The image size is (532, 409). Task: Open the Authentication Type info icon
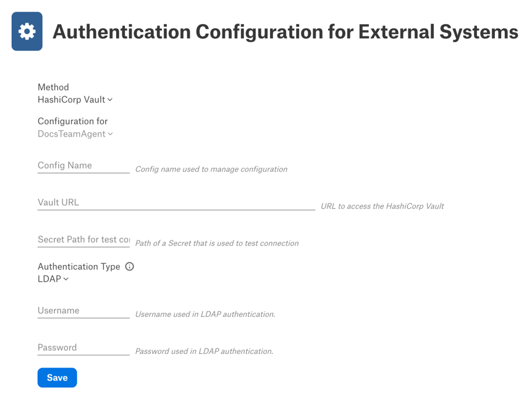pyautogui.click(x=129, y=266)
